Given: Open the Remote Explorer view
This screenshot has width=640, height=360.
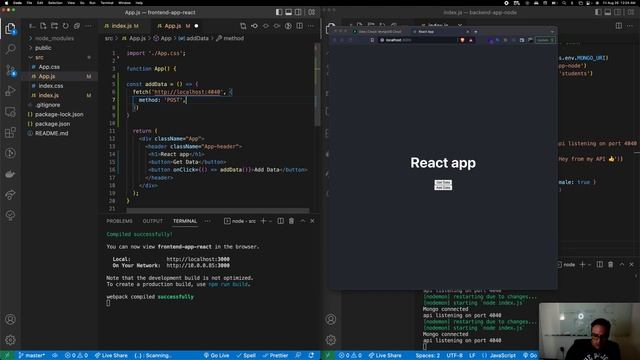Looking at the screenshot, I should click(10, 111).
